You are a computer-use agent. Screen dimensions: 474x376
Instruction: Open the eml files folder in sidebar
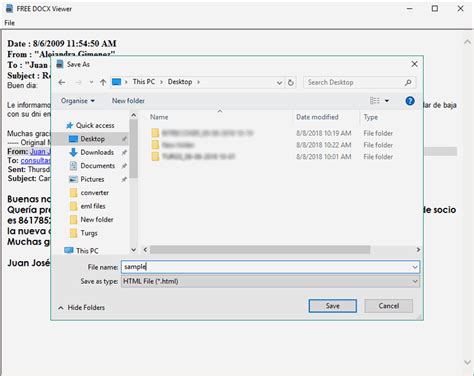pos(93,206)
